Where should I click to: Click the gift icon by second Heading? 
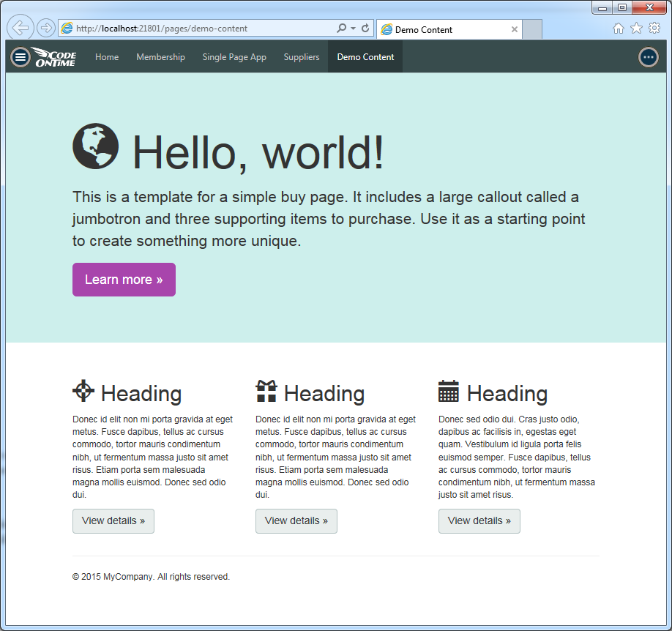[266, 391]
